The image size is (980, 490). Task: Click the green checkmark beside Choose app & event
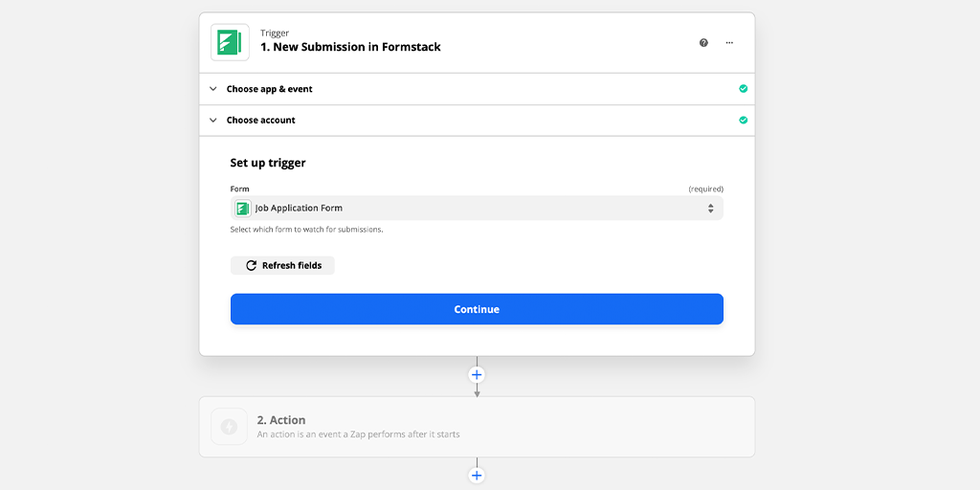click(x=743, y=89)
